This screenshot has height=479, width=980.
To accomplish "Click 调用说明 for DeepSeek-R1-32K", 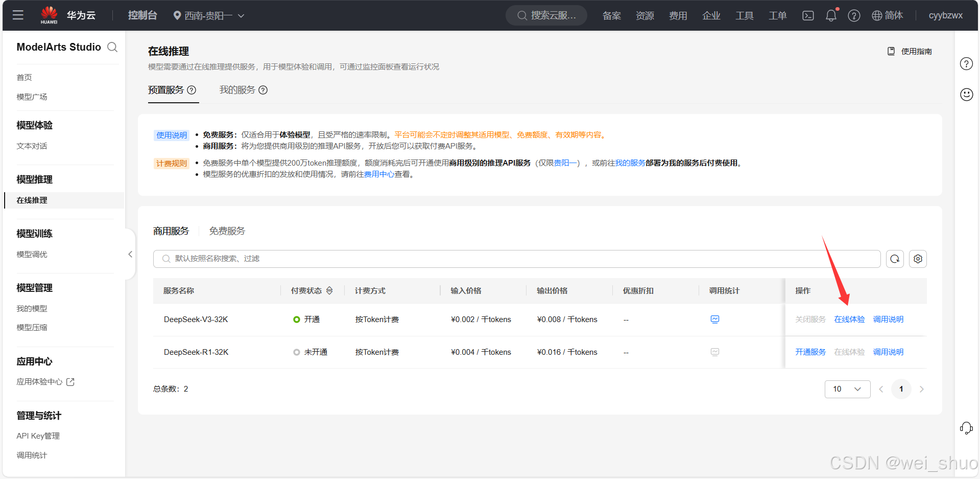I will pyautogui.click(x=888, y=352).
